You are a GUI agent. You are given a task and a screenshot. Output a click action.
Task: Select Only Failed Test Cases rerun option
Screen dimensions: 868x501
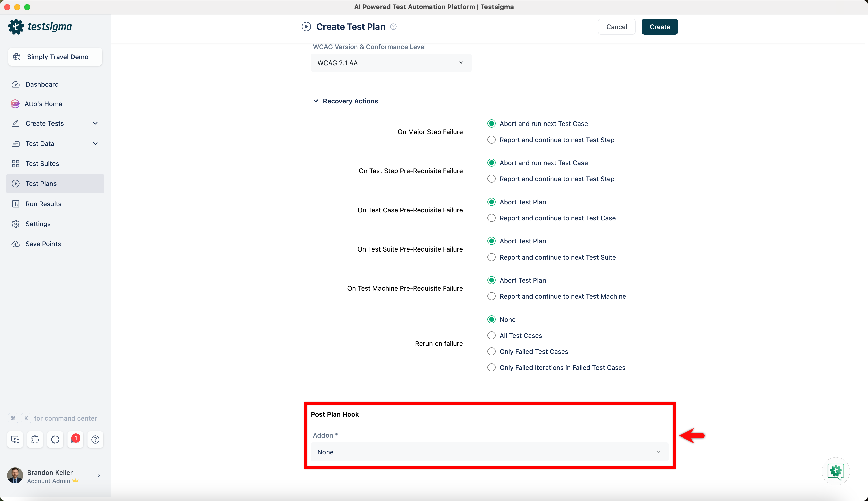[x=491, y=352]
